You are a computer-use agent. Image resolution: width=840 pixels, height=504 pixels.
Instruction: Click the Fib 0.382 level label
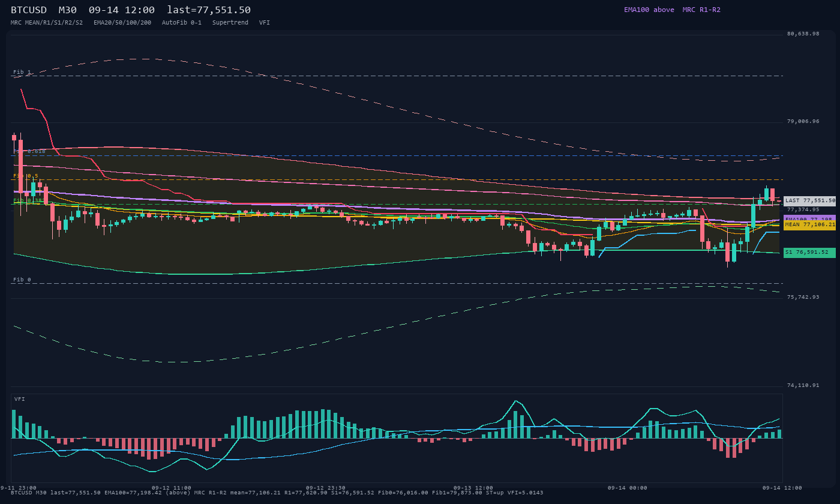29,200
